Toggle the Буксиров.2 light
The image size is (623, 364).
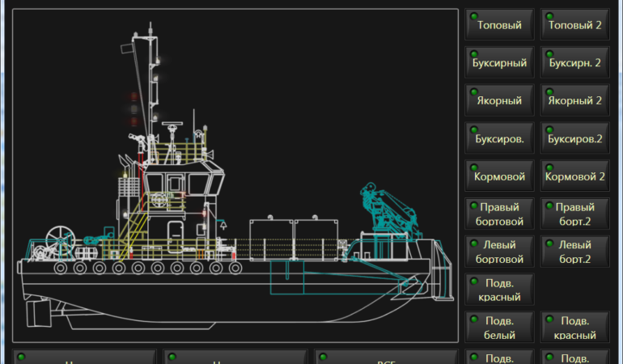point(574,138)
